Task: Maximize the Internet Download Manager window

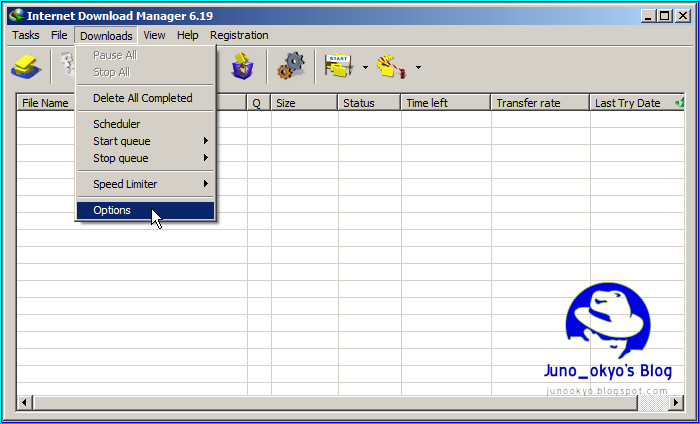Action: [665, 17]
